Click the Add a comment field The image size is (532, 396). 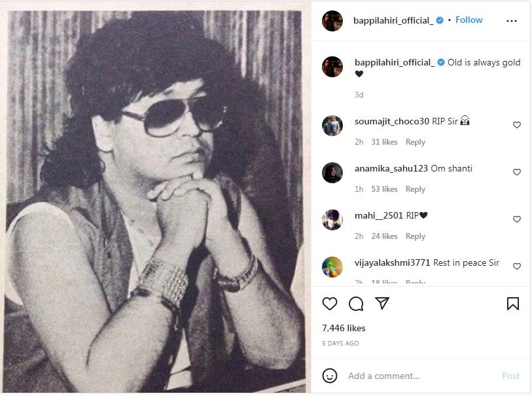[421, 376]
